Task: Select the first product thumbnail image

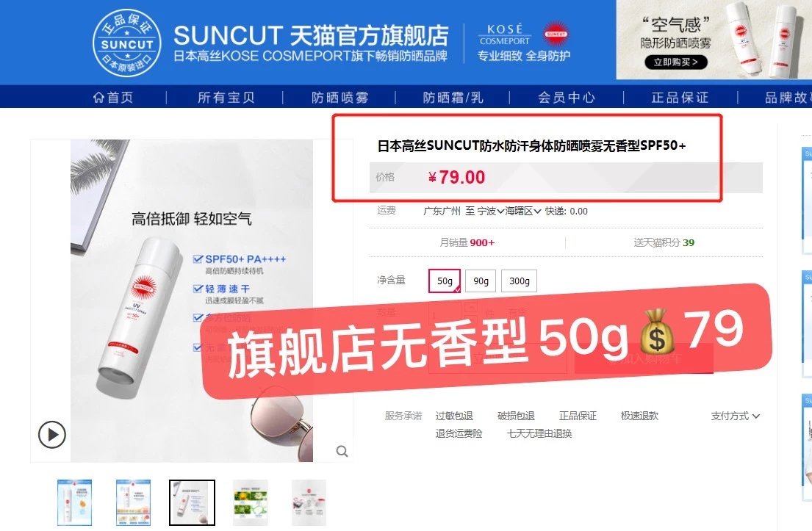Action: 74,502
